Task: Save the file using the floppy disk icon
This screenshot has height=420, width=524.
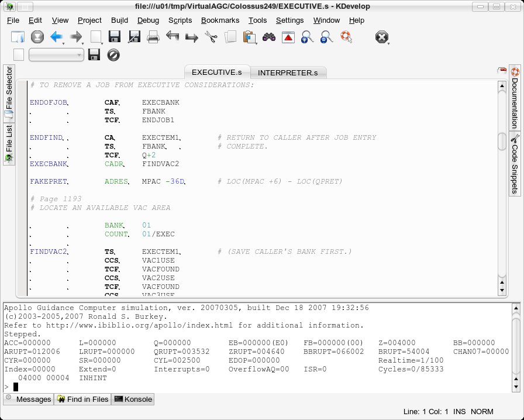Action: point(115,36)
